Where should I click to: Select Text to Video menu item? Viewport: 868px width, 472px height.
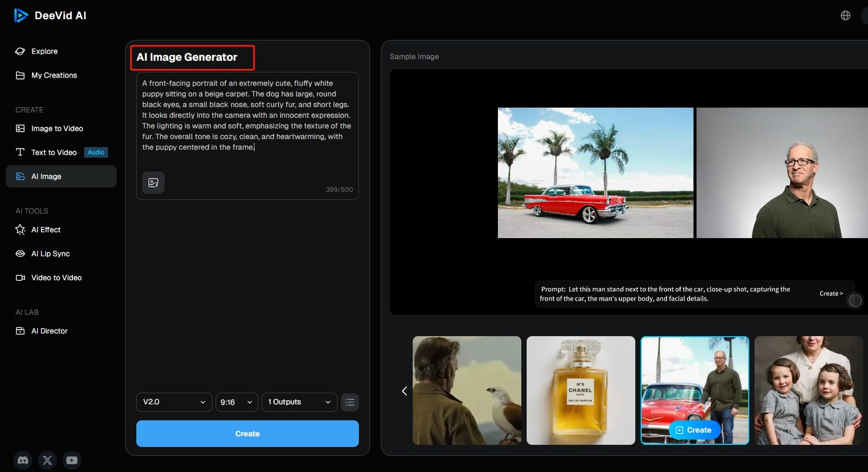pyautogui.click(x=54, y=152)
